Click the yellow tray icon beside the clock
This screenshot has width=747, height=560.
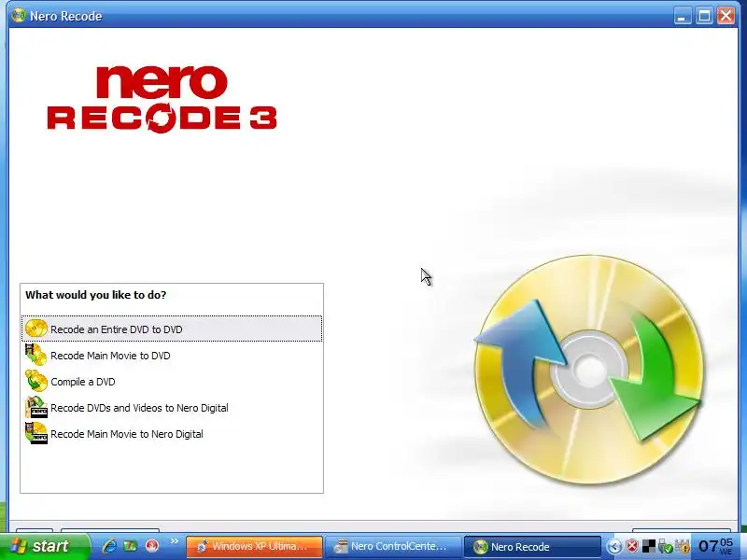[683, 546]
